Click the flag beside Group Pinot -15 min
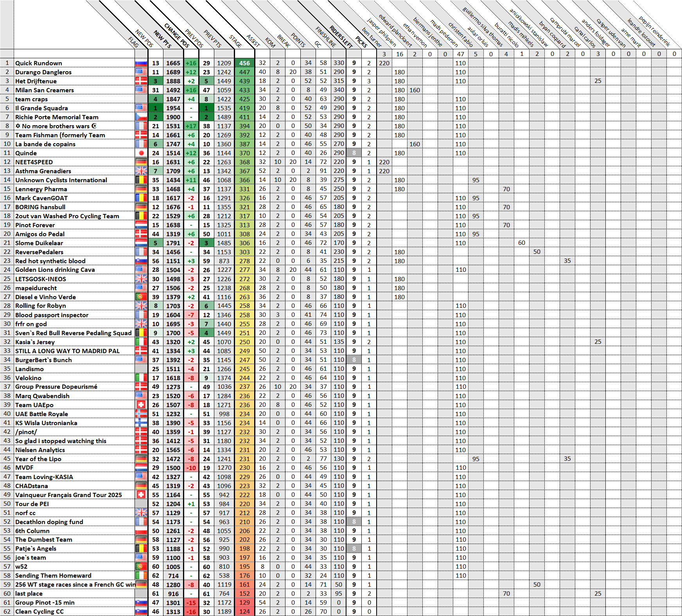The width and height of the screenshot is (682, 616). point(141,603)
